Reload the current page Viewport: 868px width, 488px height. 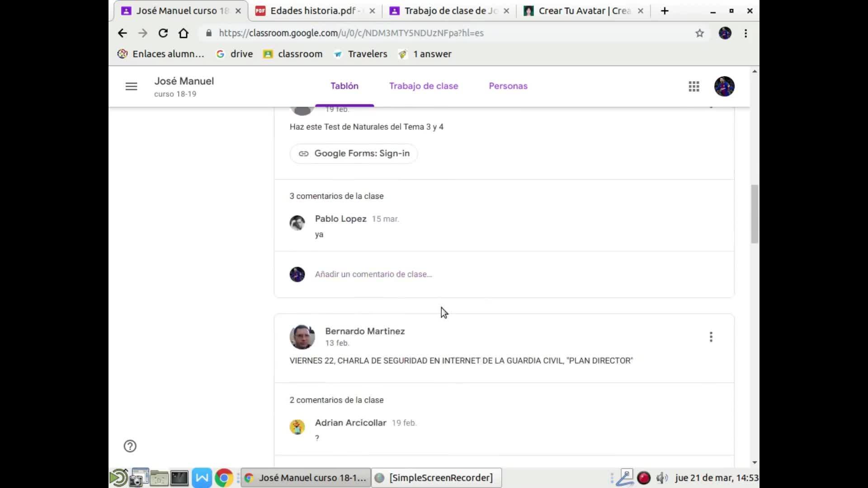(x=163, y=33)
